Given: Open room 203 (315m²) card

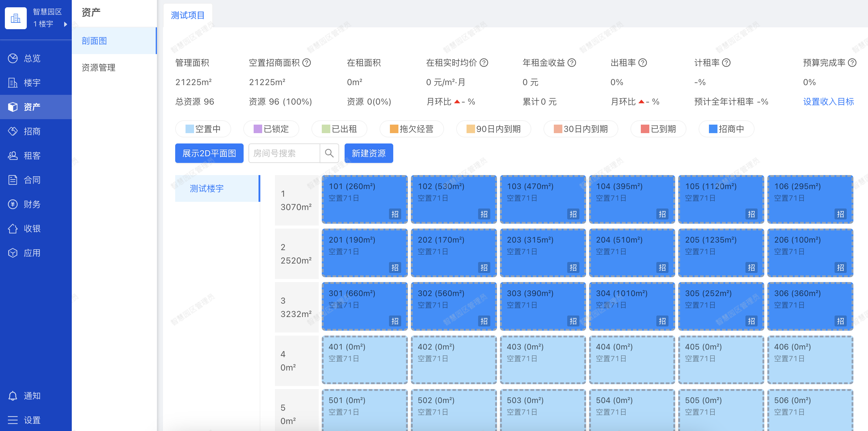Looking at the screenshot, I should click(543, 253).
